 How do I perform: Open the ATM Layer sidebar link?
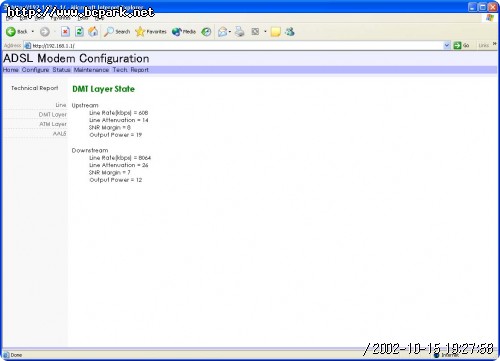click(53, 124)
